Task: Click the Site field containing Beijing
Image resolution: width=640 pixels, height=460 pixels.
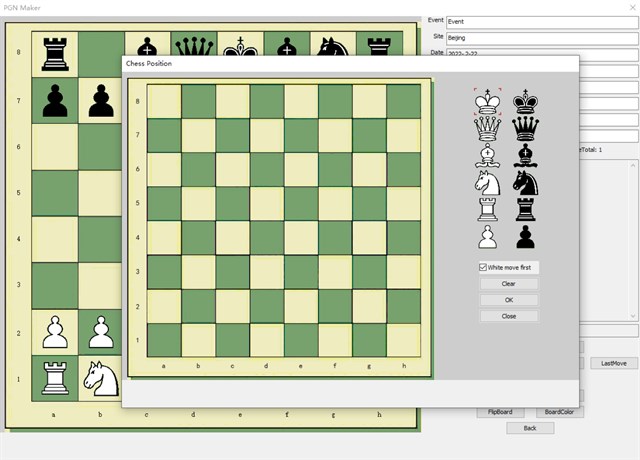Action: pos(542,38)
